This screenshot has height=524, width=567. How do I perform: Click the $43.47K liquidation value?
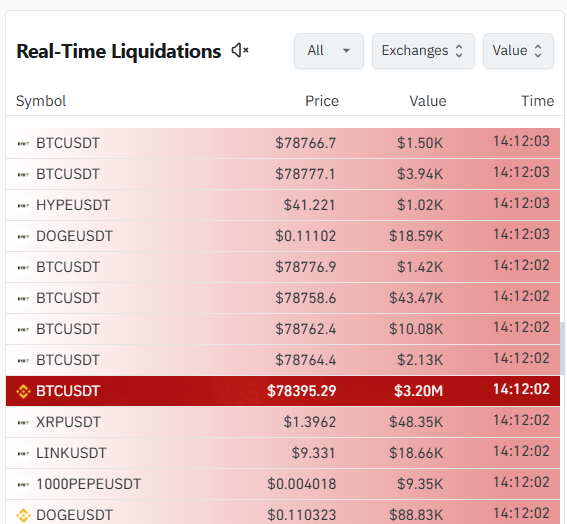tap(416, 298)
